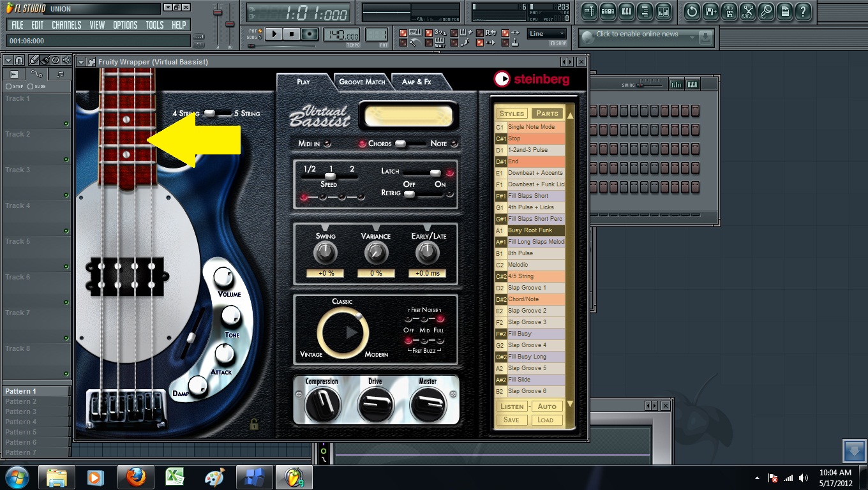The width and height of the screenshot is (868, 490).
Task: Enable the Slide radio option
Action: click(37, 86)
